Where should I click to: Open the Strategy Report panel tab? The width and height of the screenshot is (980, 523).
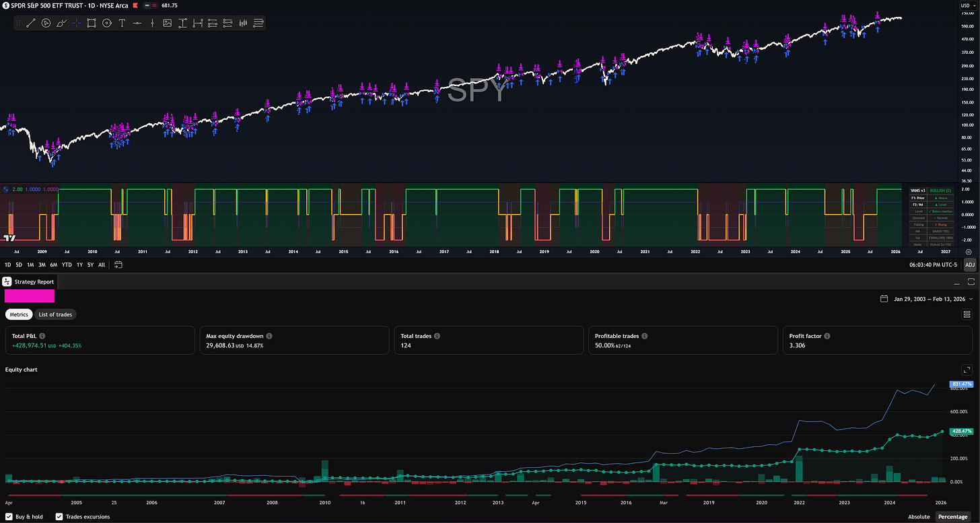pos(29,282)
